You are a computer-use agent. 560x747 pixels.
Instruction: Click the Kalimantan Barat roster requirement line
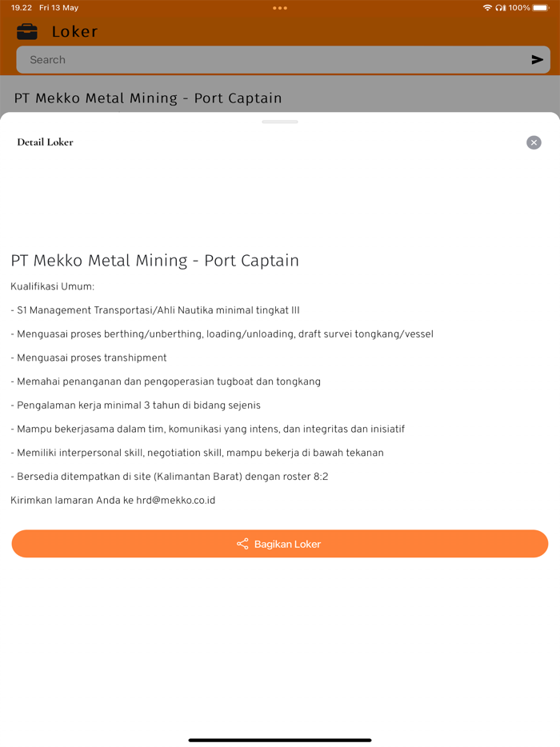click(170, 477)
